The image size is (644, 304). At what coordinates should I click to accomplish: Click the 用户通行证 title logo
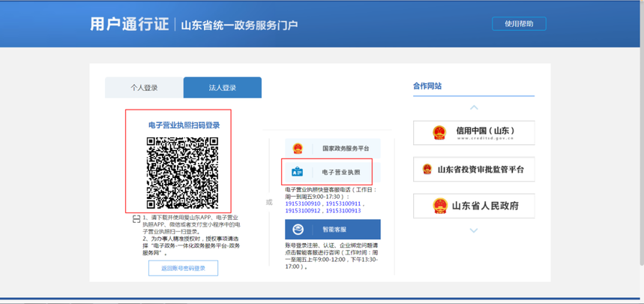127,24
